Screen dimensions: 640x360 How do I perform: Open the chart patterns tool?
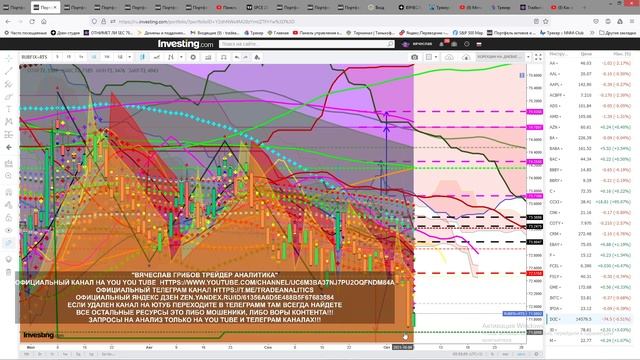(9, 122)
